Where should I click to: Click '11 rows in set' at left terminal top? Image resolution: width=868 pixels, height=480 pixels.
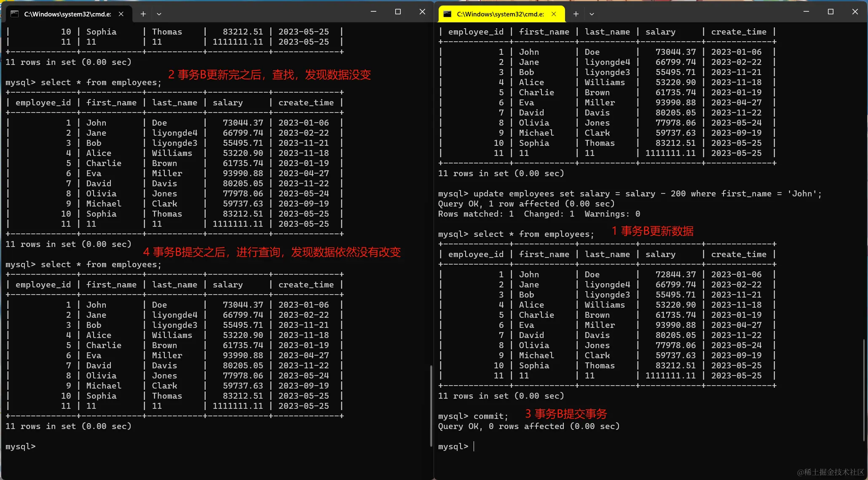click(x=68, y=62)
